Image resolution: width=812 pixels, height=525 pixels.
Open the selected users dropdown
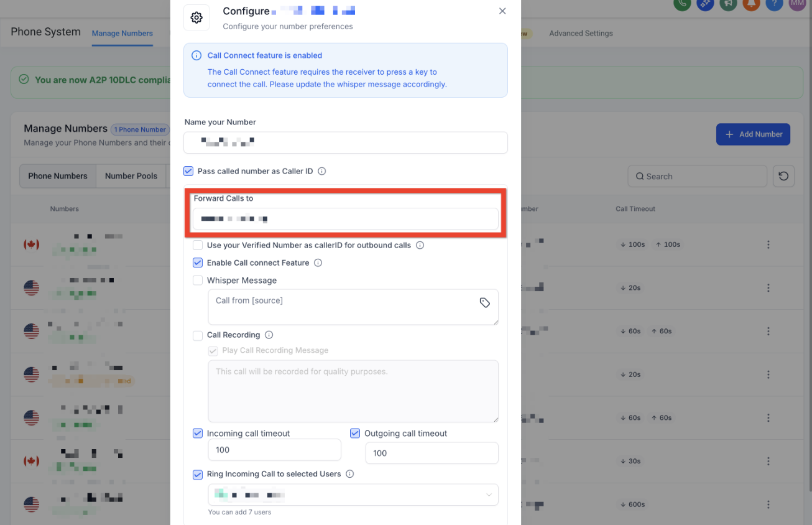pos(353,495)
